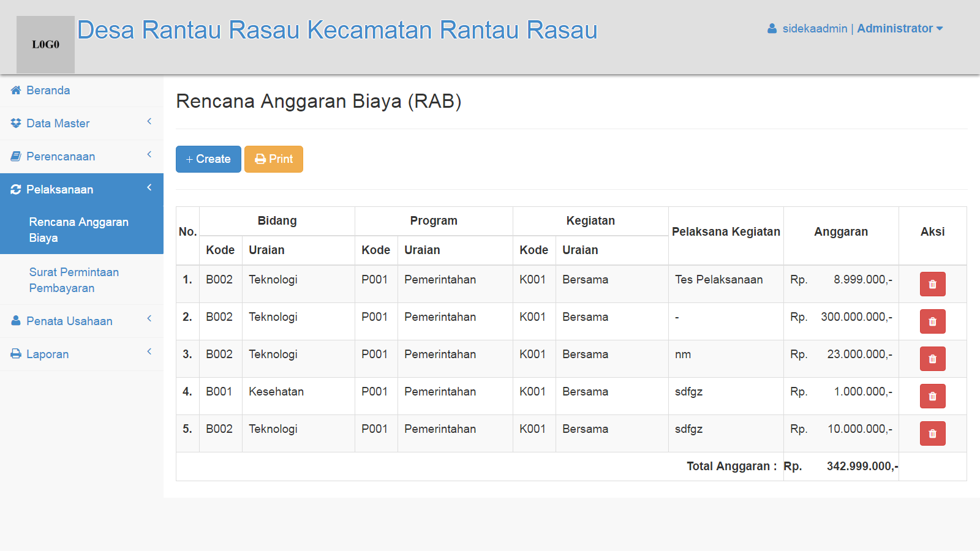The width and height of the screenshot is (980, 551).
Task: Open Surat Permintaan Pembayaran submenu item
Action: pyautogui.click(x=73, y=280)
